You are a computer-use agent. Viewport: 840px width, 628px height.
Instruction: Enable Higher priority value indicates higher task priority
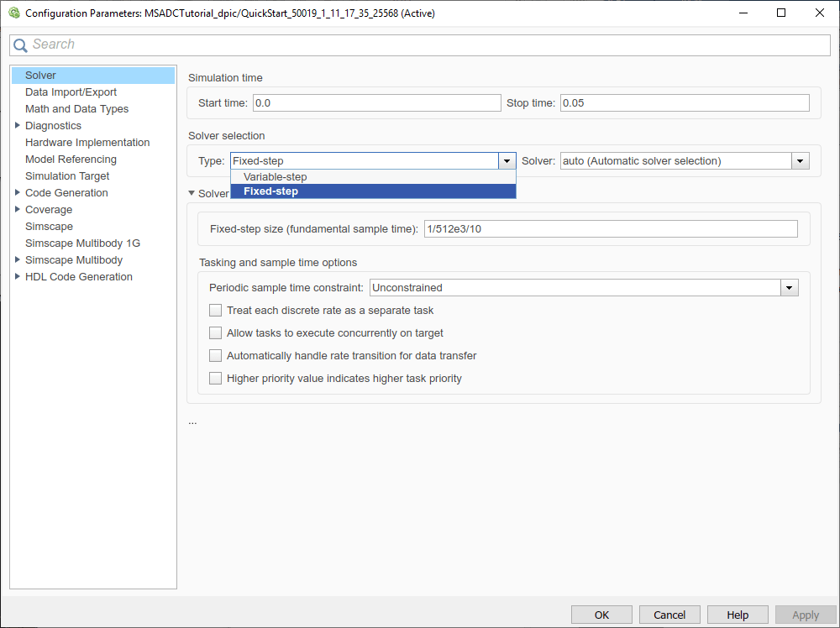click(216, 379)
